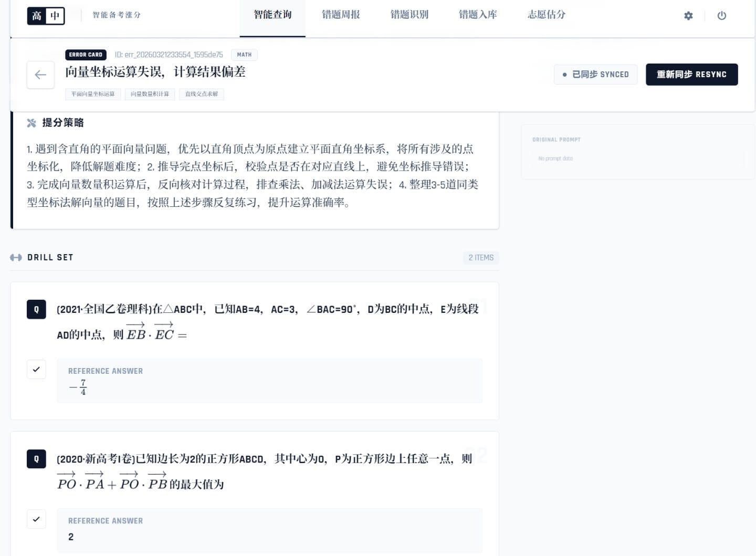Viewport: 756px width, 556px height.
Task: Toggle the checkmark for the first drill question
Action: click(36, 370)
